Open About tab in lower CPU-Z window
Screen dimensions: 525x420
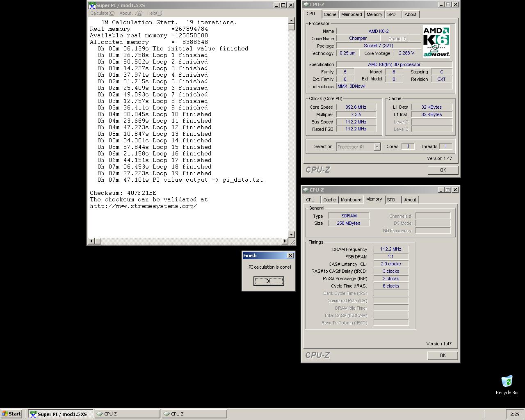[410, 200]
